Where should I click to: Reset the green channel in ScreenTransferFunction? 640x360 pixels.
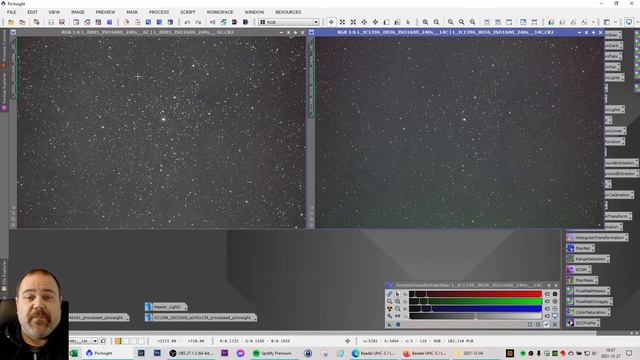(547, 301)
